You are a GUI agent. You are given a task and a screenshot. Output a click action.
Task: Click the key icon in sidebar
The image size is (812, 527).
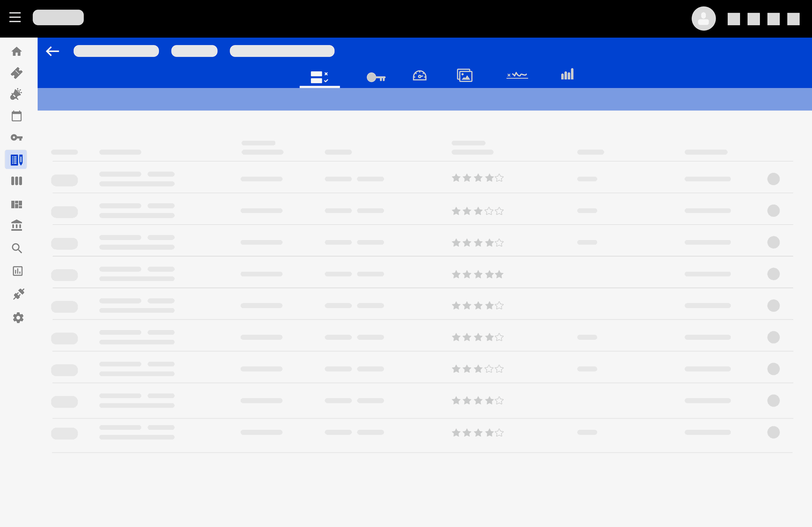(x=16, y=138)
